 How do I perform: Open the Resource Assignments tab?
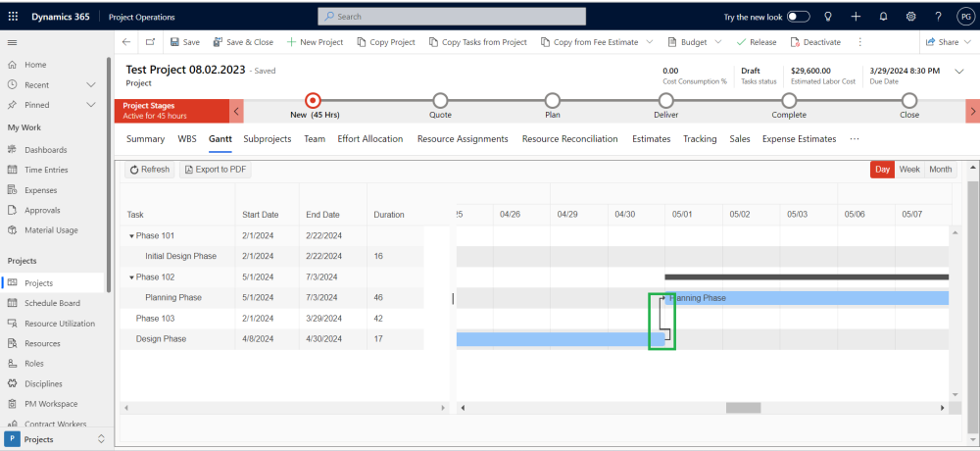[463, 139]
